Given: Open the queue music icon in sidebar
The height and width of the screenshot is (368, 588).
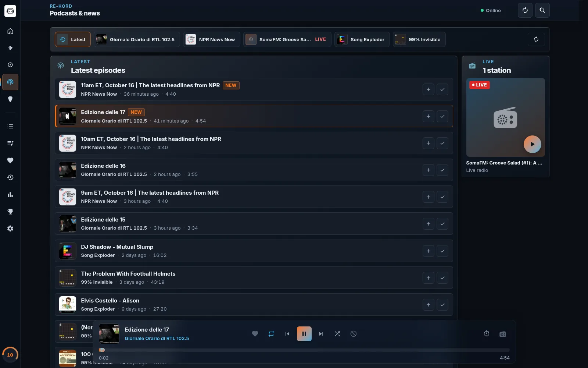Looking at the screenshot, I should [10, 143].
